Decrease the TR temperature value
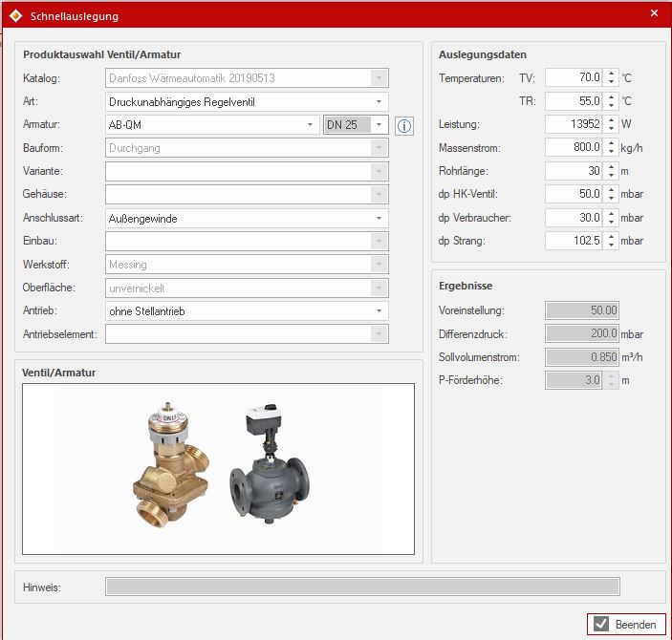Image resolution: width=672 pixels, height=640 pixels. click(x=610, y=104)
